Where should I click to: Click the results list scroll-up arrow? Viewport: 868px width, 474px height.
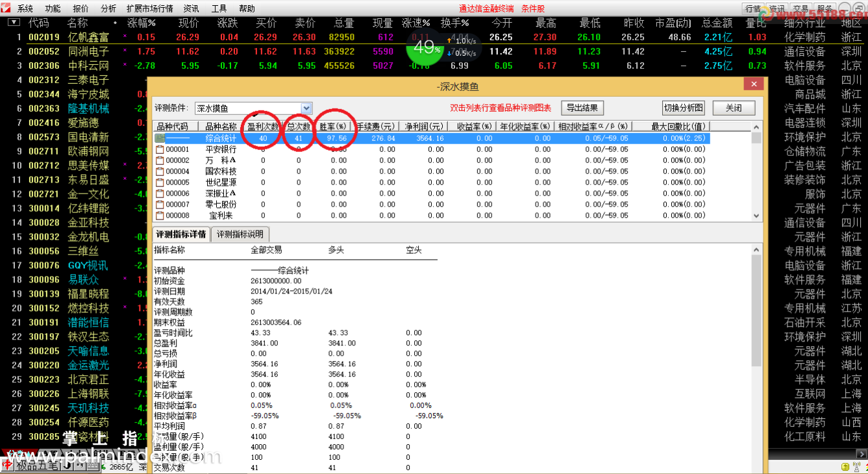pos(756,127)
